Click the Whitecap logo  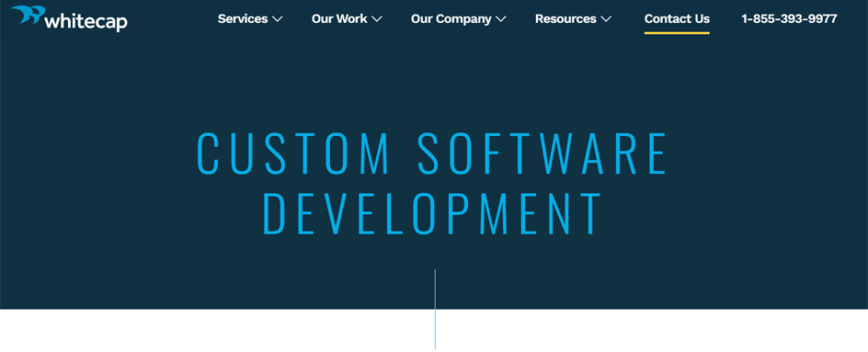click(69, 17)
